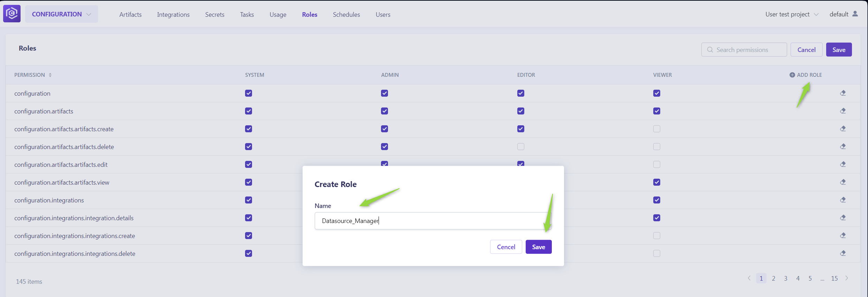Save the new role in dialog
This screenshot has height=297, width=868.
[538, 247]
